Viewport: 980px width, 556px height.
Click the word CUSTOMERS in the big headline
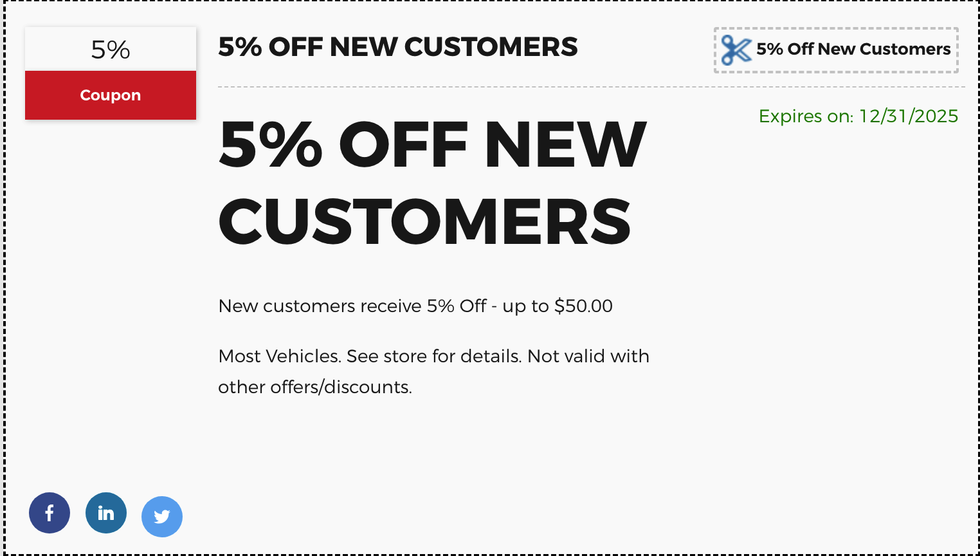click(425, 222)
